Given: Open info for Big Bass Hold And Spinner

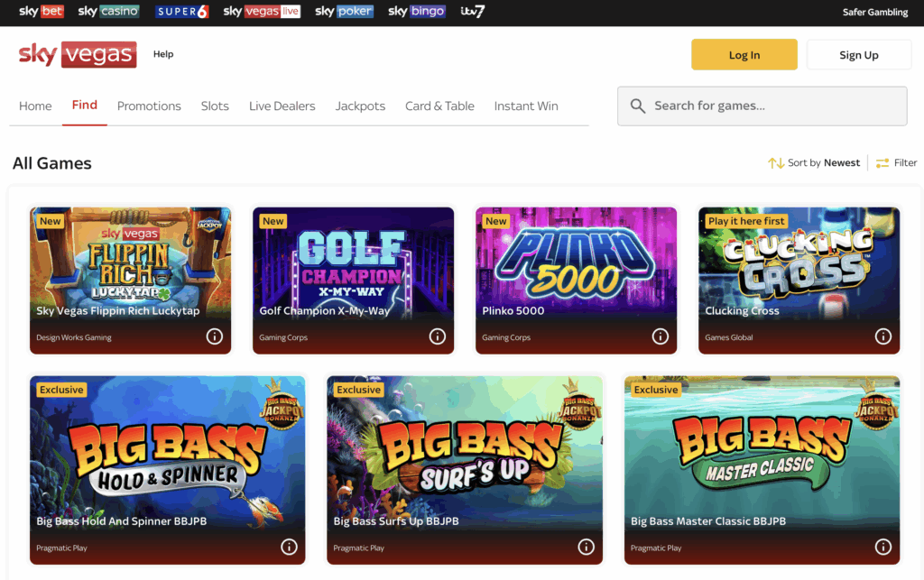Looking at the screenshot, I should [x=289, y=547].
